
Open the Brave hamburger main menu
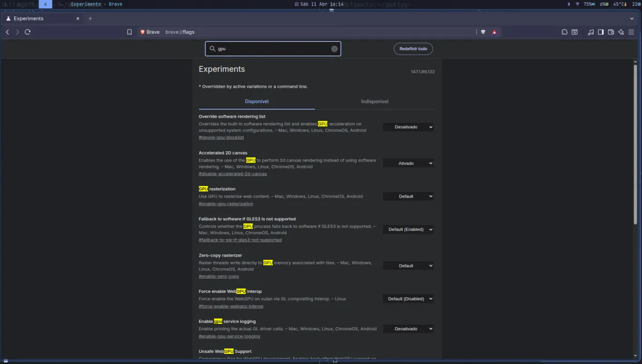tap(632, 32)
